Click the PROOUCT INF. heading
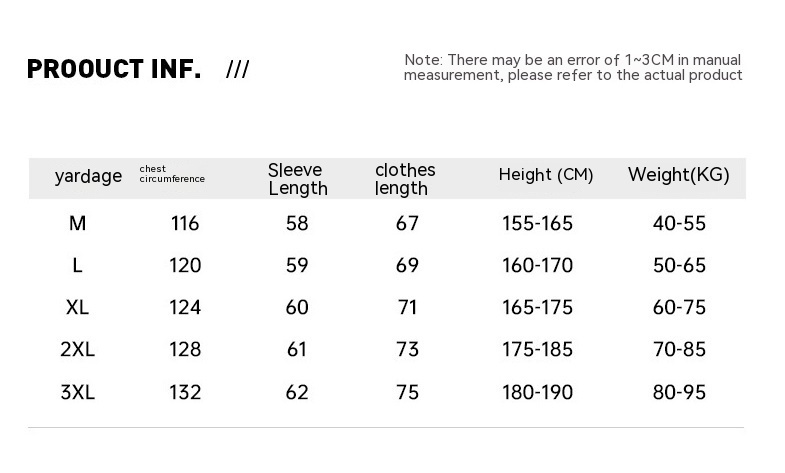This screenshot has height=473, width=785. pos(114,69)
